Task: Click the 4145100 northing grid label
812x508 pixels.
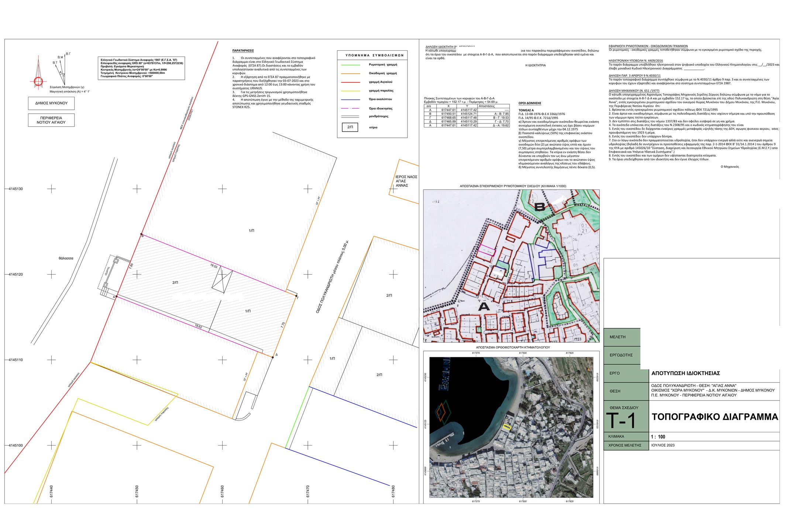Action: [x=16, y=446]
